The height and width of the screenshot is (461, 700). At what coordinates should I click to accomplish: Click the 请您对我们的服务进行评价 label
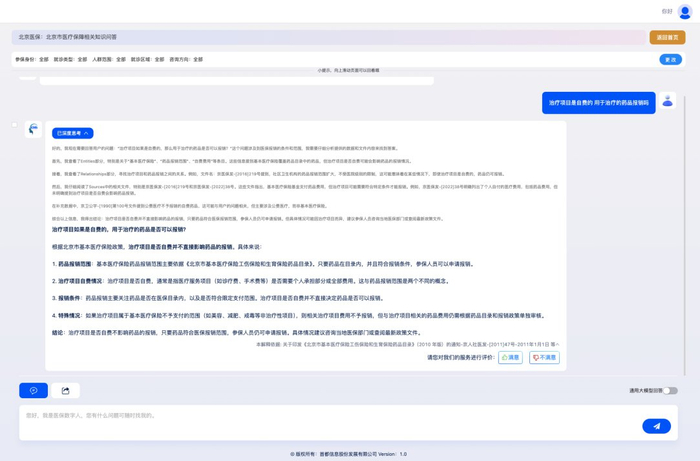(x=461, y=357)
